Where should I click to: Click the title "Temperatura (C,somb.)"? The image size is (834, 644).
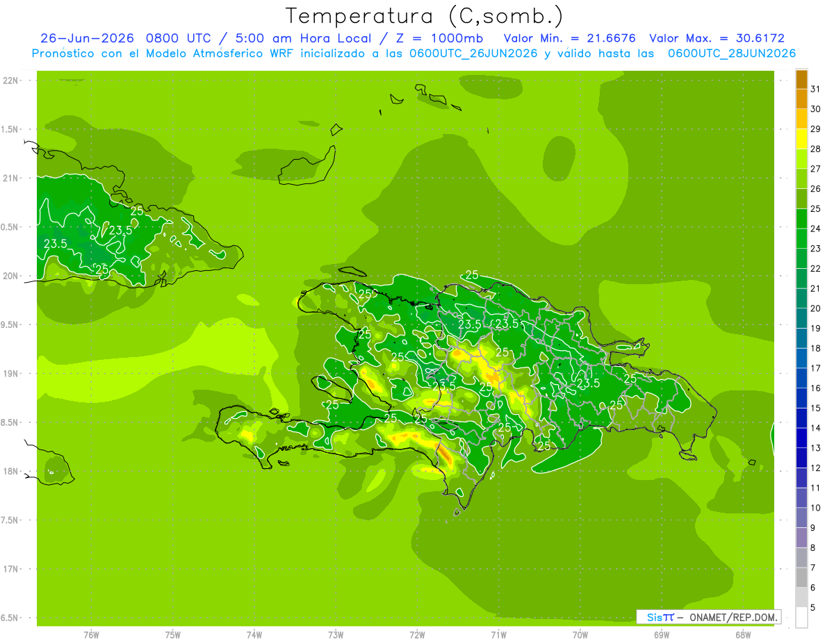[424, 16]
